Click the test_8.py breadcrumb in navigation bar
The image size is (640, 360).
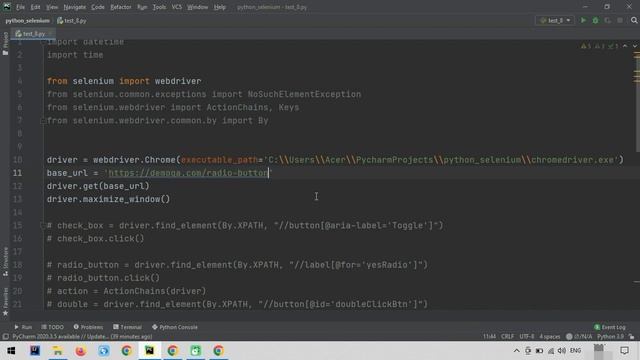click(x=72, y=20)
